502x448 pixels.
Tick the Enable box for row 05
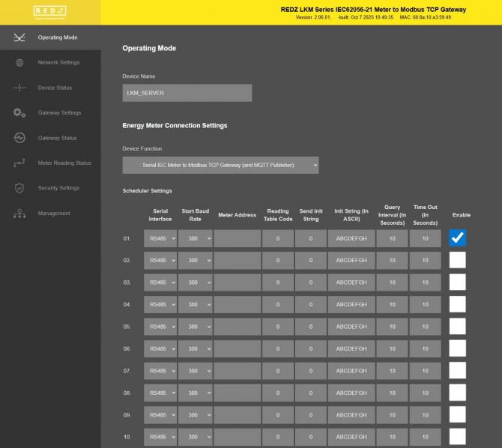point(458,327)
